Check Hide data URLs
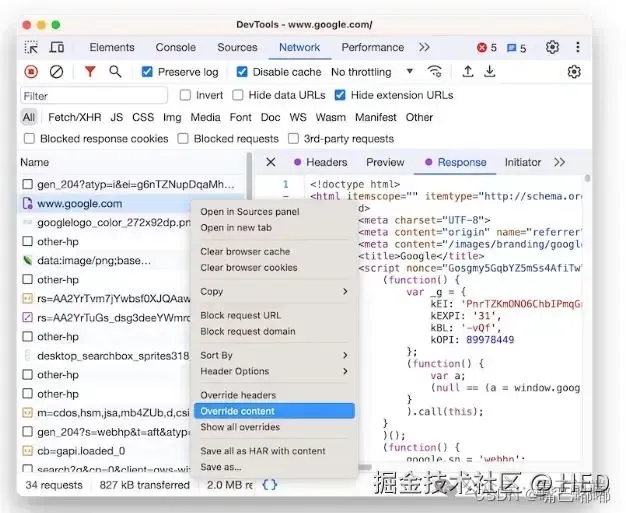Screen dimensions: 626x513 (238, 95)
